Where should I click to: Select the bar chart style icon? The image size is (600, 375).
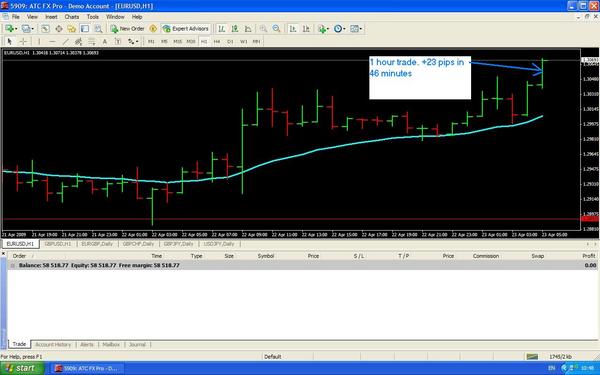(x=222, y=29)
